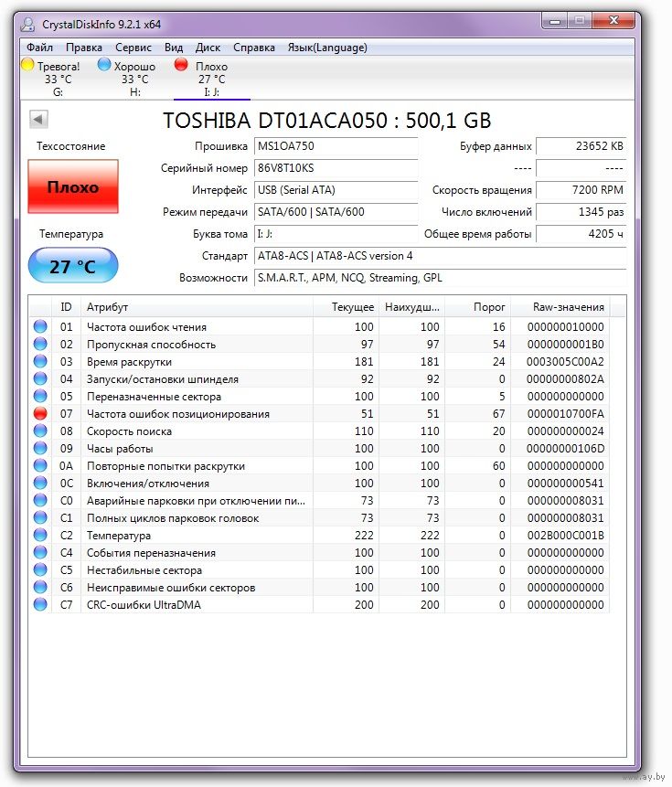Screen dimensions: 672x787
Task: Click the Буфер данных value 23652 KB
Action: 581,146
